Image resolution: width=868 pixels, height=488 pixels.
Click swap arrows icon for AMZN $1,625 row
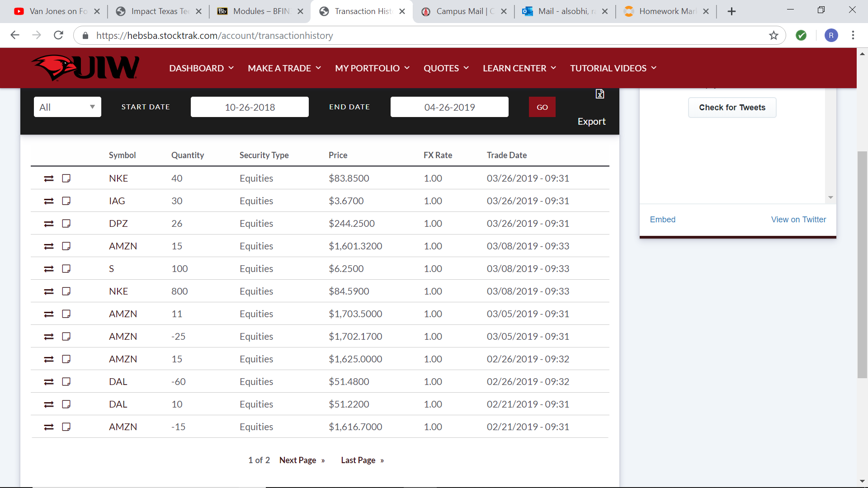coord(49,359)
